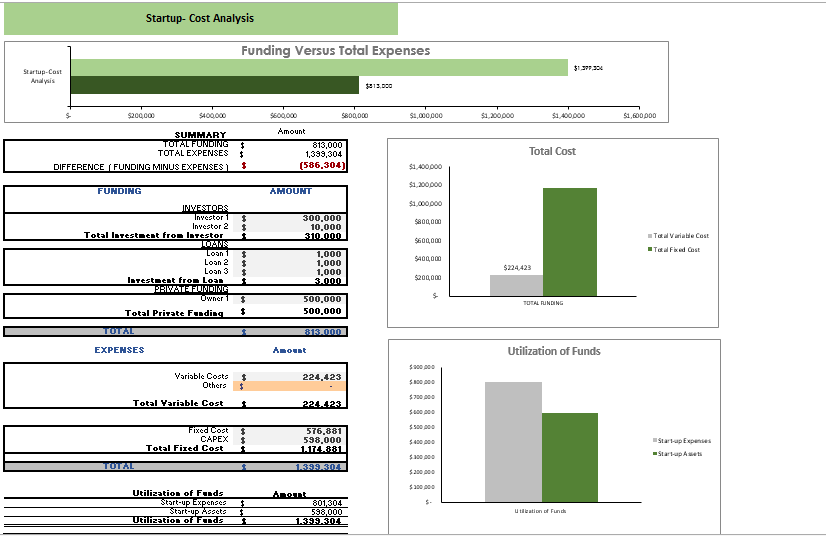Click the Start-up Assets value 598,000
This screenshot has width=826, height=536.
click(x=327, y=512)
